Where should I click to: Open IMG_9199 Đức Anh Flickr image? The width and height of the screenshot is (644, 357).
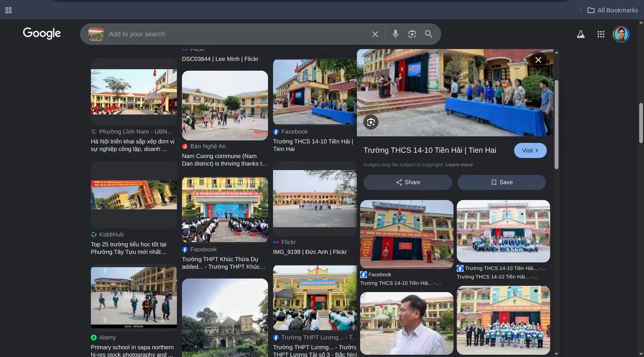point(314,199)
